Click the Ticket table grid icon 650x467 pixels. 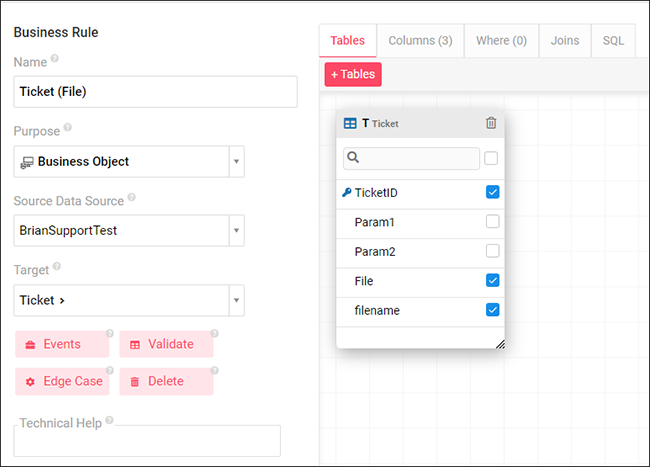(x=350, y=123)
